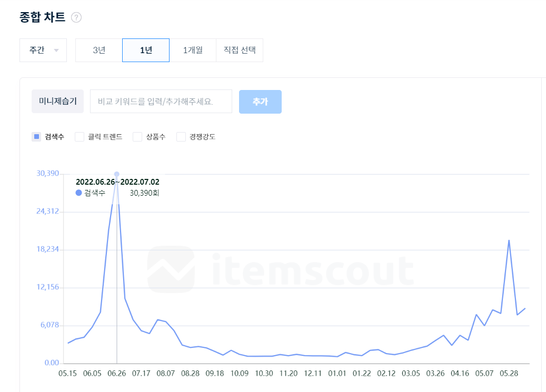Enable the 클릭 트렌드 checkbox

tap(80, 137)
